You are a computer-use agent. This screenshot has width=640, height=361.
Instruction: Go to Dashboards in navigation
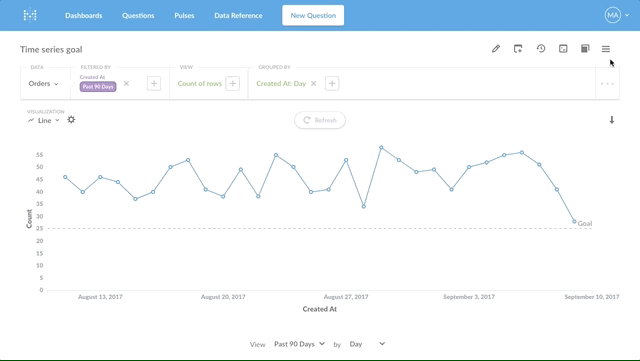(x=84, y=16)
